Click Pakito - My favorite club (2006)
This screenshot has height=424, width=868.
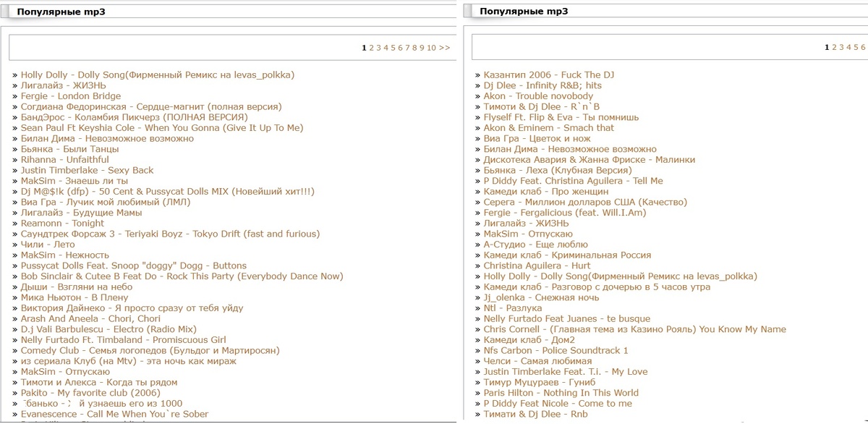(x=90, y=393)
